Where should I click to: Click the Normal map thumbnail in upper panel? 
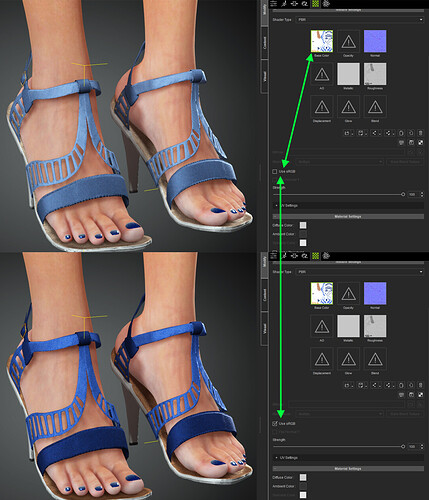pos(375,41)
